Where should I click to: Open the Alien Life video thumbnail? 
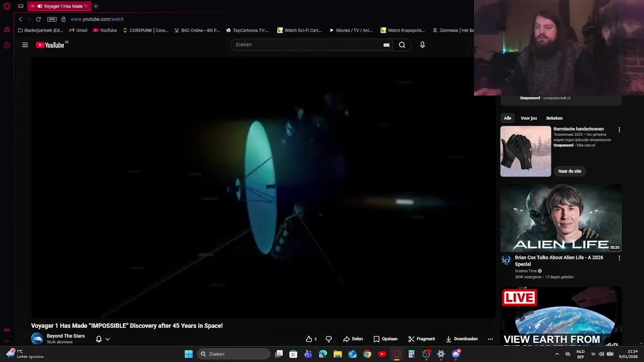(x=561, y=218)
